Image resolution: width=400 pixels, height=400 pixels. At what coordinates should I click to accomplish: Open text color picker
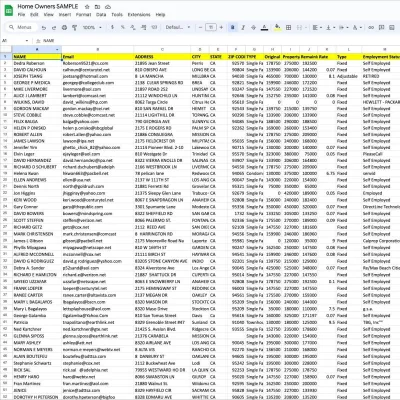(x=264, y=27)
